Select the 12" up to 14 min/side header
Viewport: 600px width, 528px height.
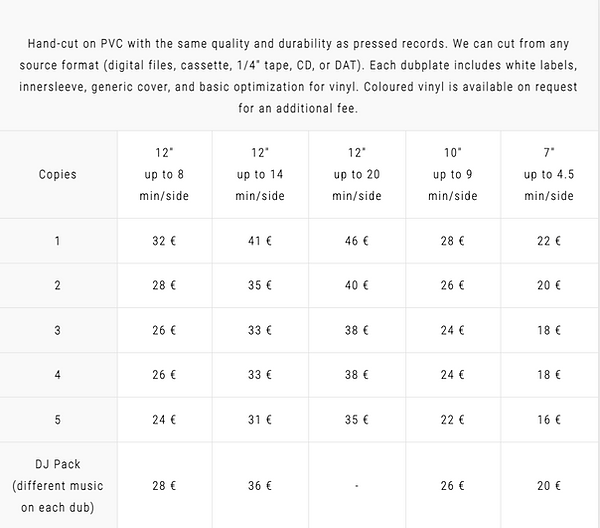point(259,174)
